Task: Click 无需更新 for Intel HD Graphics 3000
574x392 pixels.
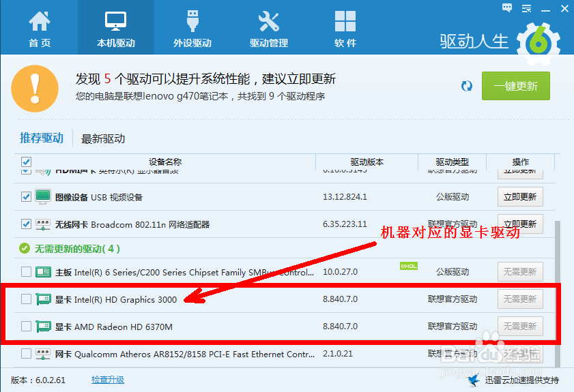Action: [520, 299]
